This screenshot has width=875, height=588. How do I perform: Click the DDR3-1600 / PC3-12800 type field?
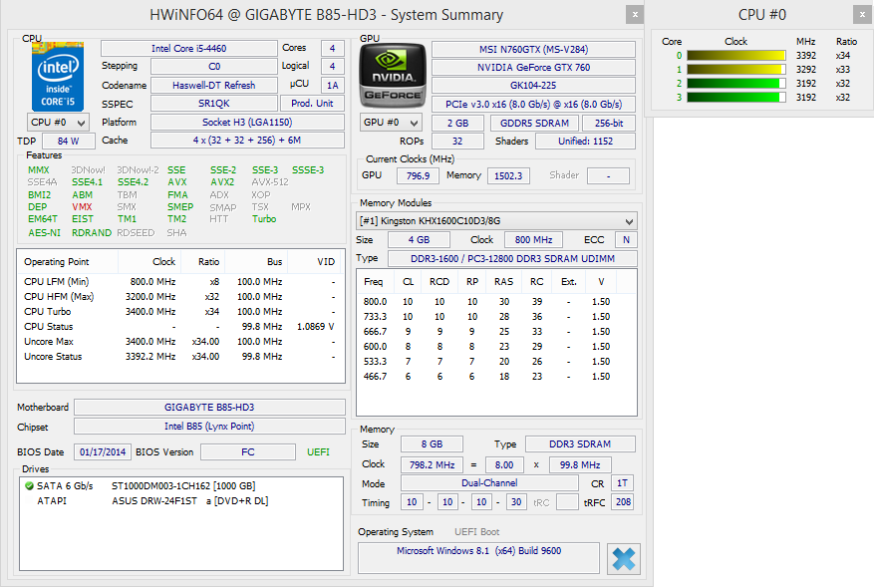pyautogui.click(x=513, y=259)
